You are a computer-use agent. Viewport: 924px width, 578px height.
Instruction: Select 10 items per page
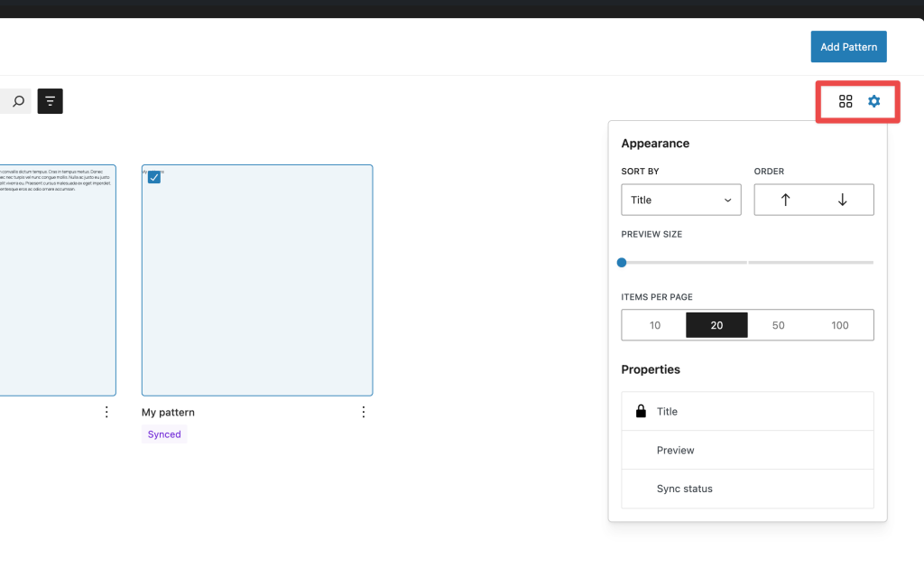(653, 324)
